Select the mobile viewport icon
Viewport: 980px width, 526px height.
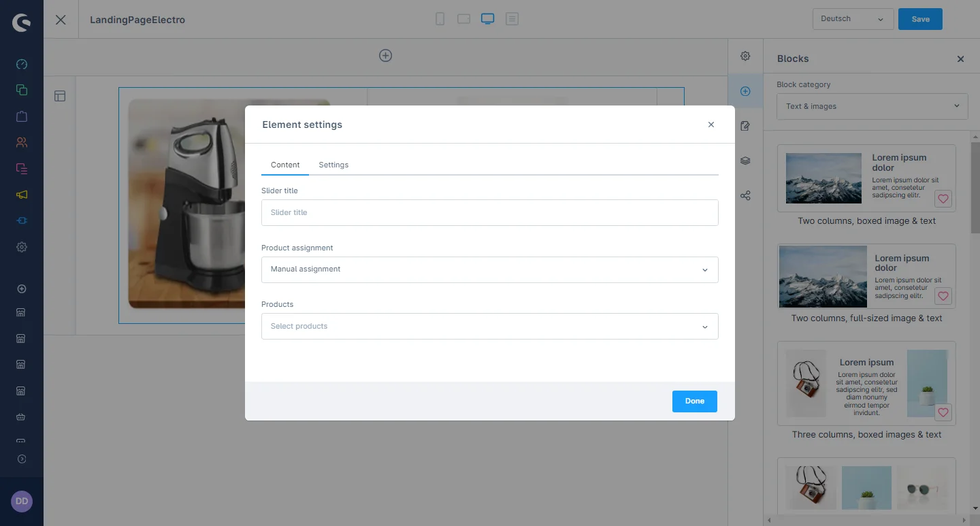[x=440, y=19]
